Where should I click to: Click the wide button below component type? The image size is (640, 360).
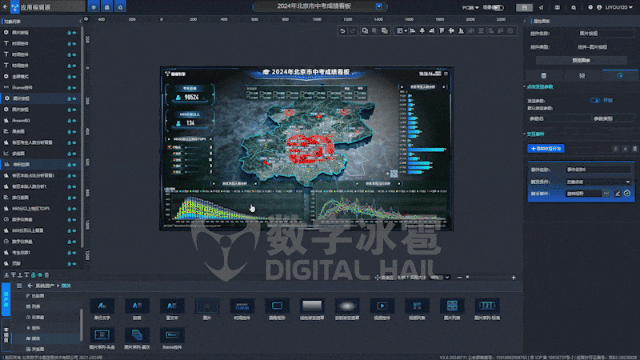581,60
